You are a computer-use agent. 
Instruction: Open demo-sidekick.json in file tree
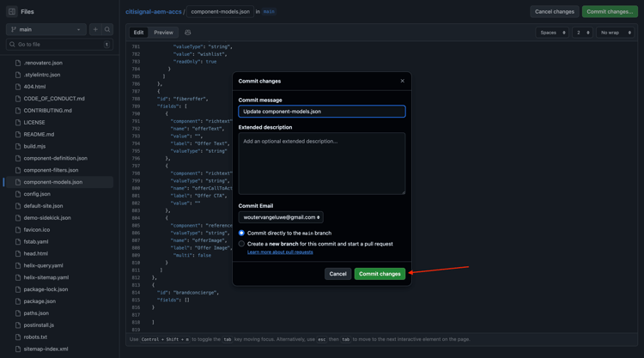click(x=47, y=217)
